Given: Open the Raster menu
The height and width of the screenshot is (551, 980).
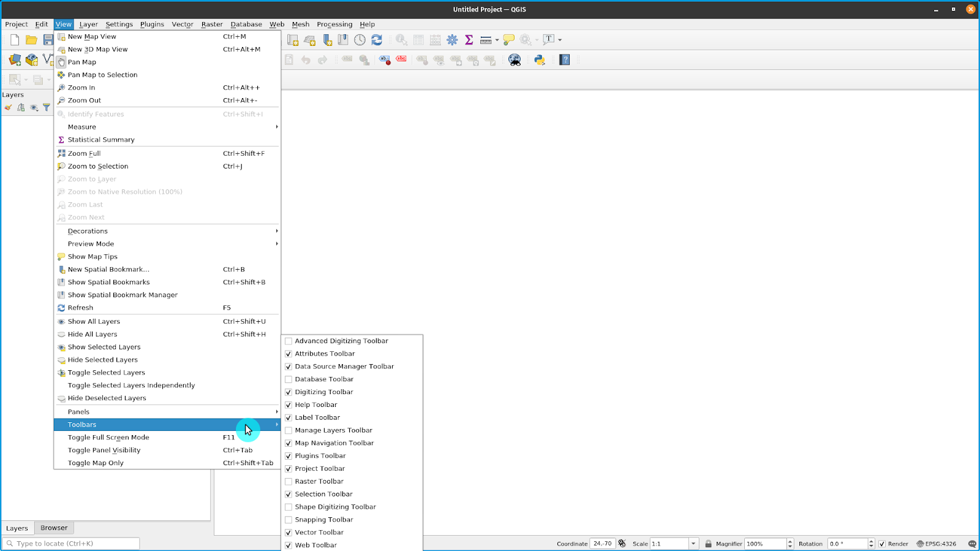Looking at the screenshot, I should [x=212, y=25].
